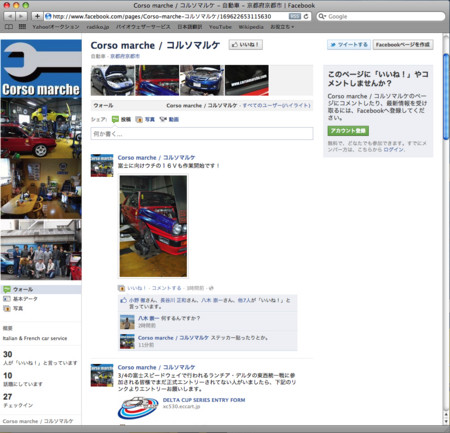Image resolution: width=450 pixels, height=433 pixels.
Task: Click Corso marche name in reply comment
Action: pos(173,338)
